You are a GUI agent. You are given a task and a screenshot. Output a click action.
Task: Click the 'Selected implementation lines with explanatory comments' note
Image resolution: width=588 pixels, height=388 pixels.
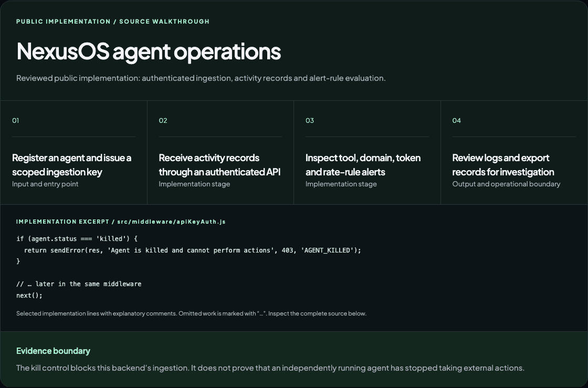[191, 313]
